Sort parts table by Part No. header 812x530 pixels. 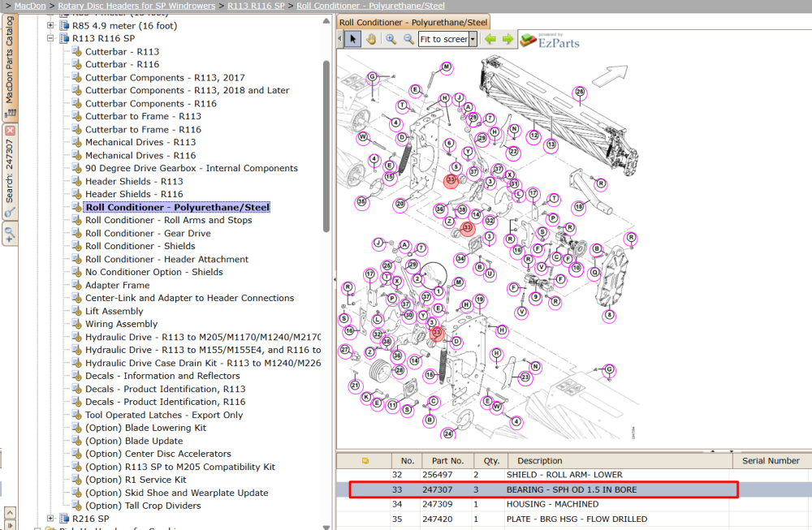(447, 461)
